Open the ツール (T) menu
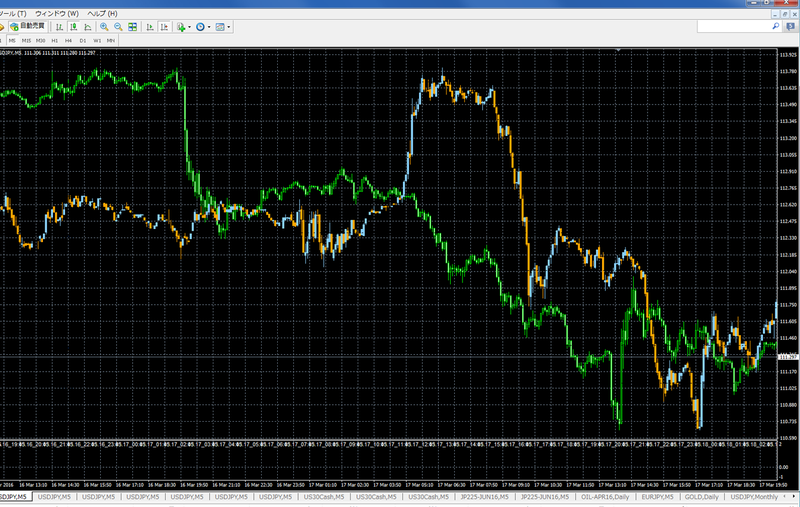The image size is (800, 507). pyautogui.click(x=12, y=13)
